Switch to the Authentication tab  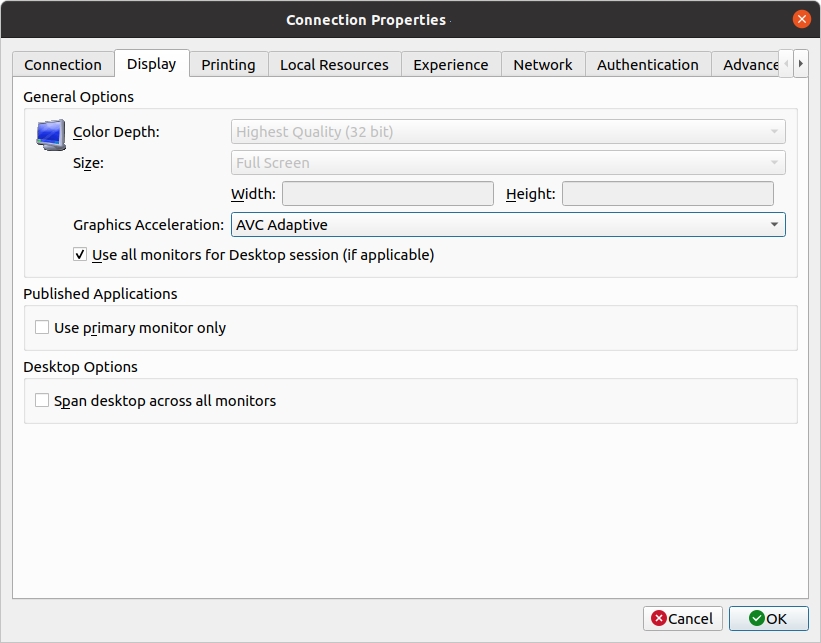[x=647, y=65]
